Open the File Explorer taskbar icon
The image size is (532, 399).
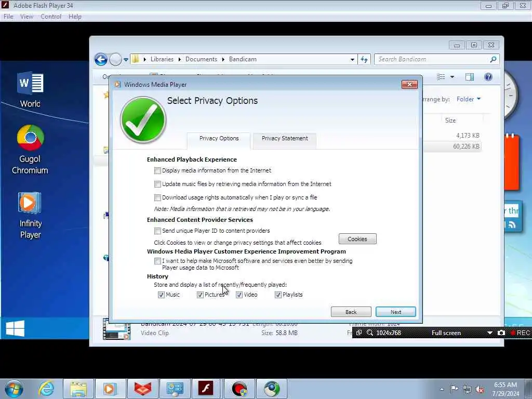coord(78,389)
